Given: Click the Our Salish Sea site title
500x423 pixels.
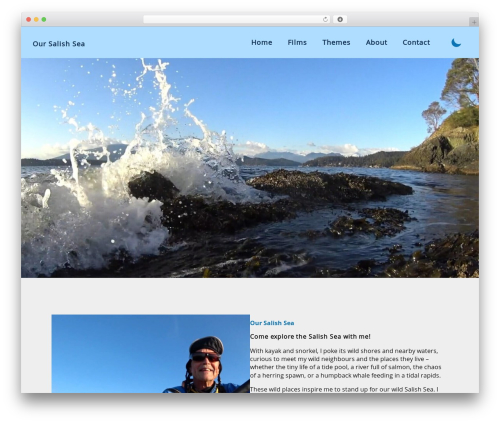Looking at the screenshot, I should [x=59, y=44].
